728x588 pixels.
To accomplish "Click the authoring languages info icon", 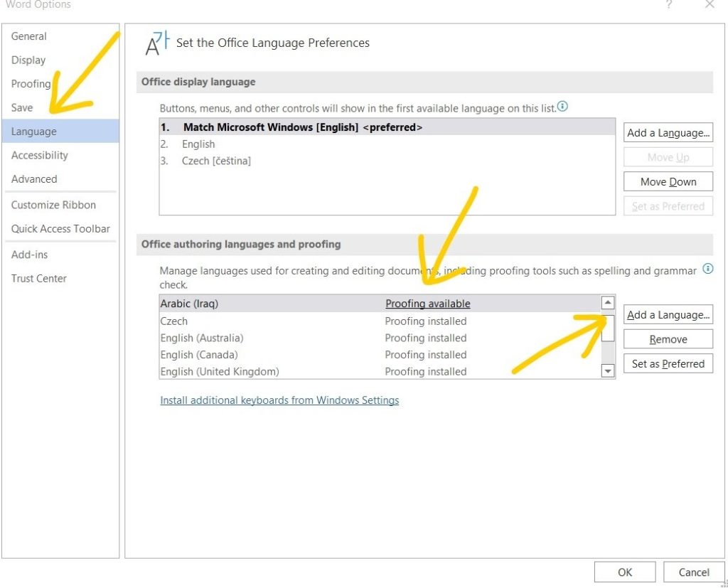I will pos(707,269).
